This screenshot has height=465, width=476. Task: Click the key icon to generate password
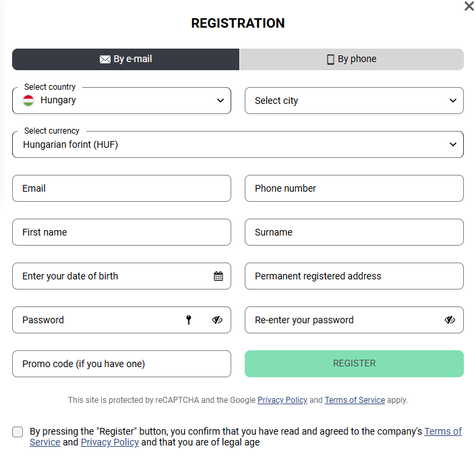(189, 320)
